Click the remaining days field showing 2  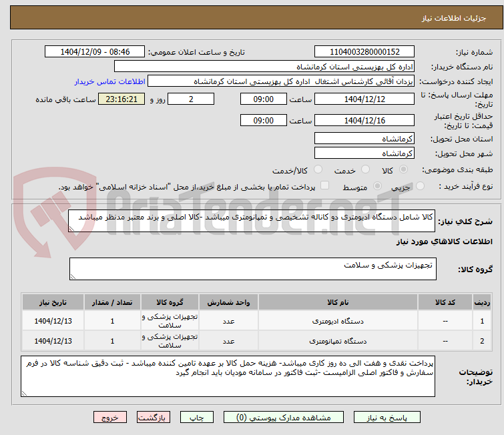(191, 99)
